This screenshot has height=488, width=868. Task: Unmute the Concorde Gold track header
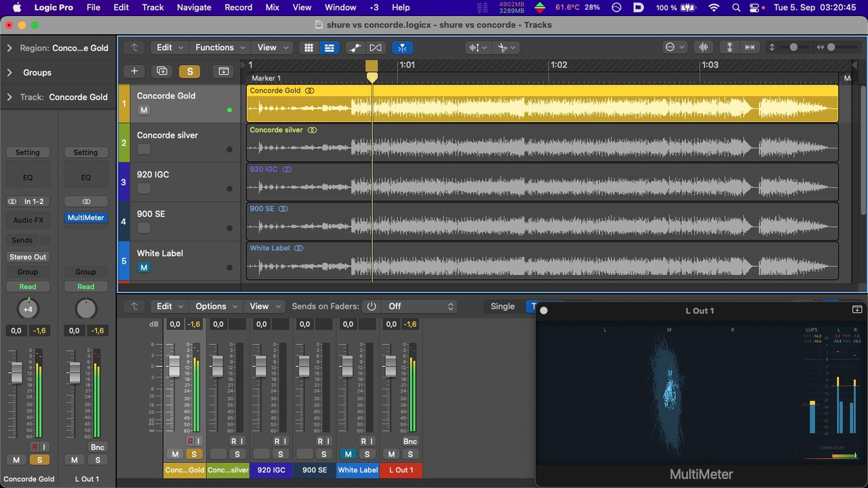pos(144,110)
